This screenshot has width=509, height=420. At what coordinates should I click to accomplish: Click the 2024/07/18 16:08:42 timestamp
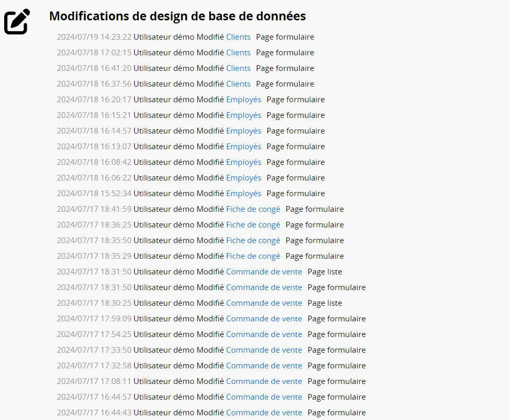coord(94,162)
